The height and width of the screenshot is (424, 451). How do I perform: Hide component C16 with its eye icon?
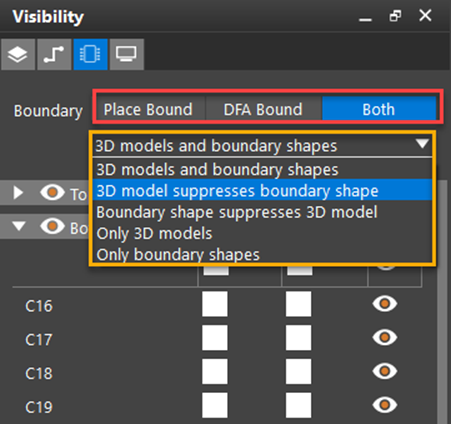click(x=385, y=304)
